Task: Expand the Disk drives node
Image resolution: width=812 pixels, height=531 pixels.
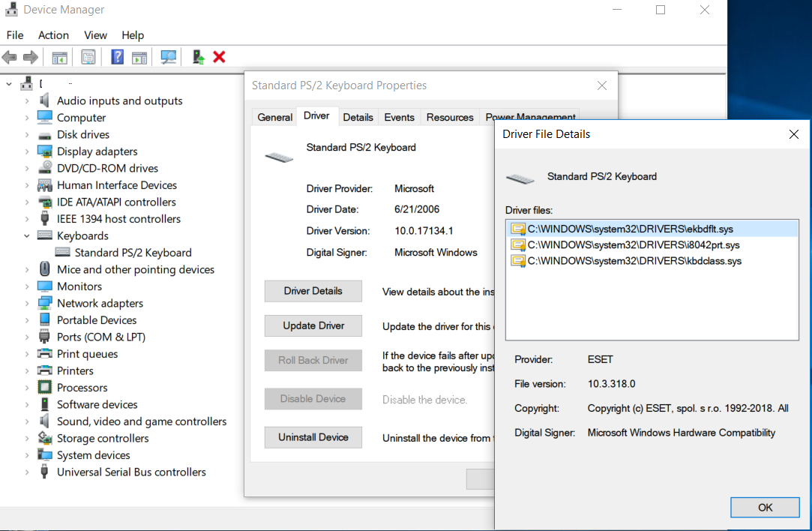Action: (27, 135)
